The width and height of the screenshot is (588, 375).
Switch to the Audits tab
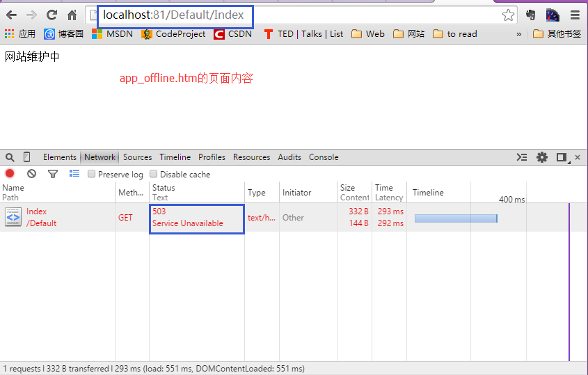click(289, 157)
